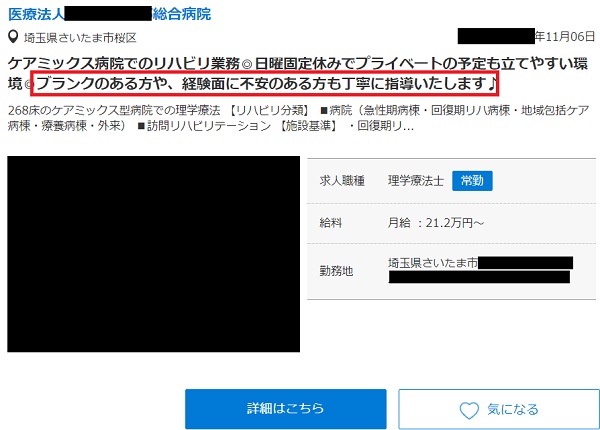Viewport: 600px width, 430px height.
Task: Select the 勤務地 workplace row label
Action: [x=336, y=271]
